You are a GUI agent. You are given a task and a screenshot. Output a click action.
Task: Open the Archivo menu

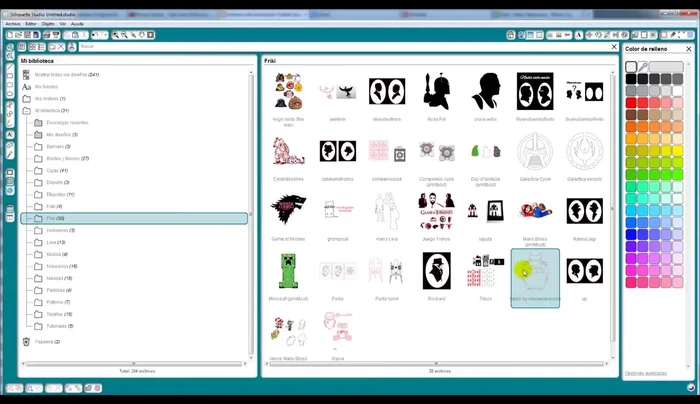tap(12, 23)
